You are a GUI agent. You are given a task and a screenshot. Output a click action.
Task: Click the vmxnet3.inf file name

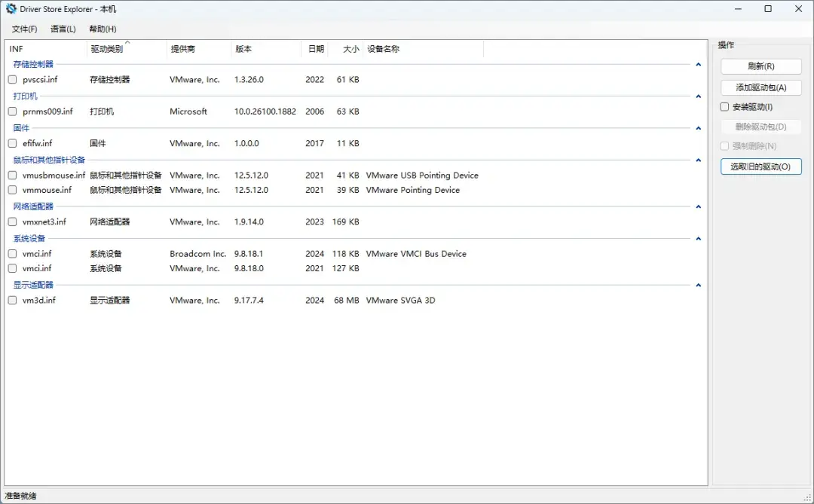(x=44, y=221)
